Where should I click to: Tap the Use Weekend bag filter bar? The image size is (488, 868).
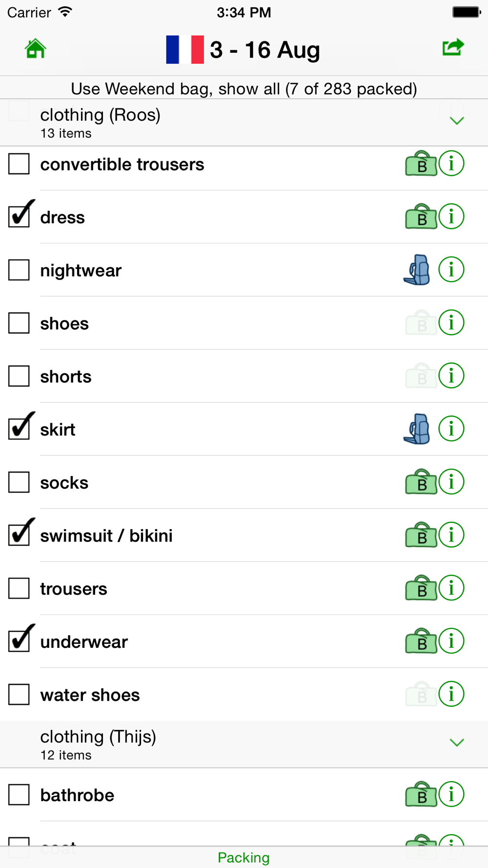pyautogui.click(x=244, y=88)
